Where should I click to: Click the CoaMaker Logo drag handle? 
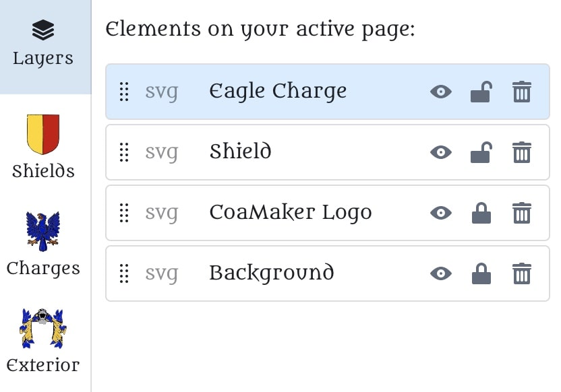tap(124, 213)
